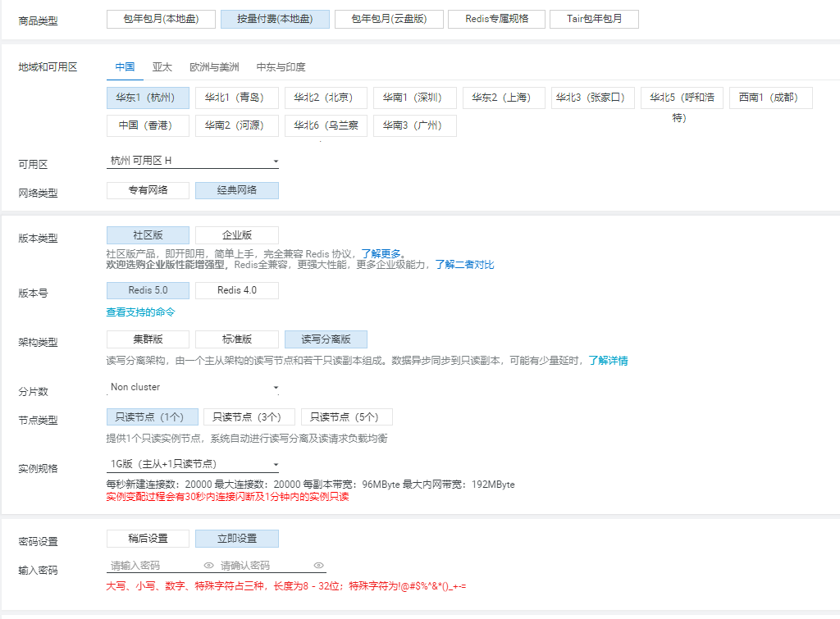Select Redis 4.0 version
This screenshot has width=840, height=619.
click(x=236, y=290)
